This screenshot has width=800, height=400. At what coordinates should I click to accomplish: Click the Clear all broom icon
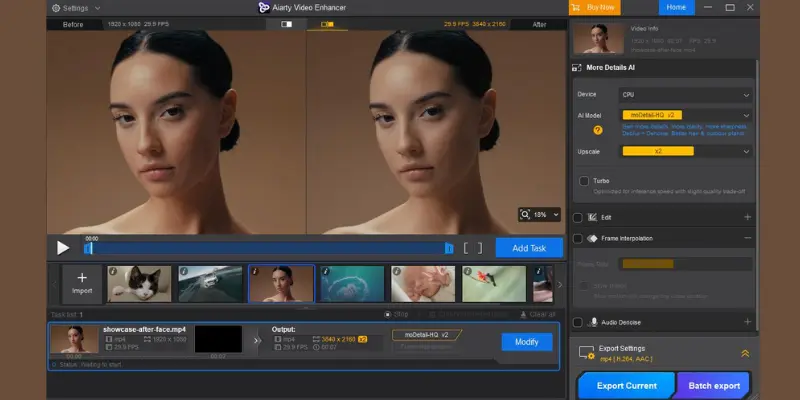tap(523, 314)
